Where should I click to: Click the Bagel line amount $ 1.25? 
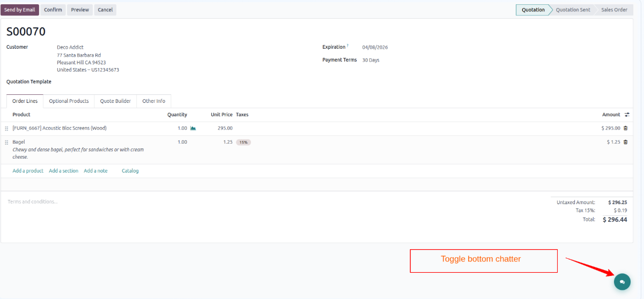pos(613,143)
